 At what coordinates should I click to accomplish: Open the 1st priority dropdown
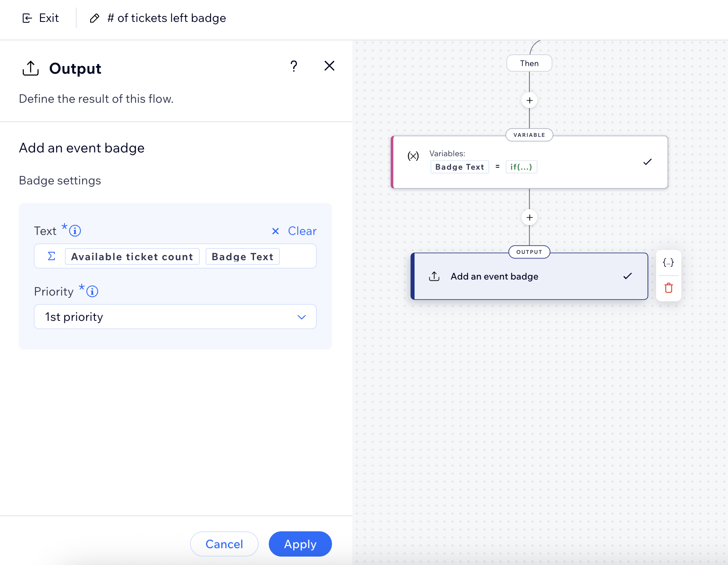pos(175,317)
